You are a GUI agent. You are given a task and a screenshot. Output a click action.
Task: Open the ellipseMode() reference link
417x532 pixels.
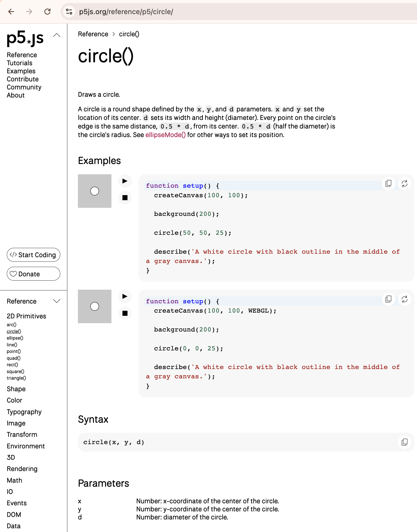(x=166, y=135)
